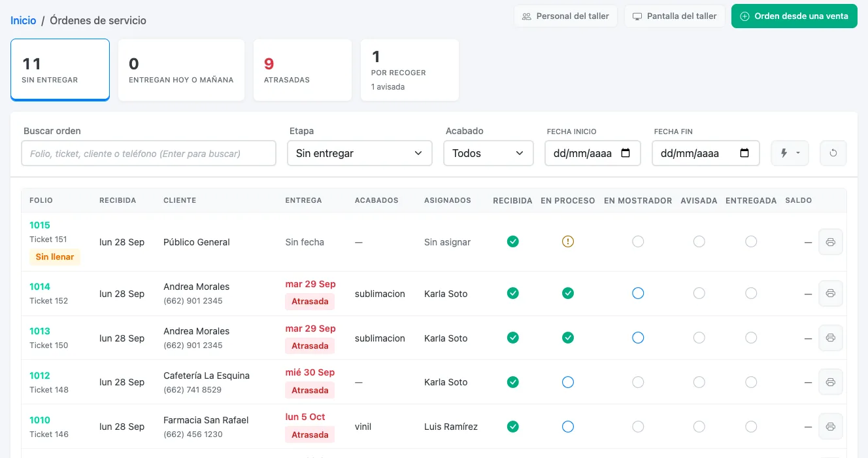Screen dimensions: 868x458
Task: Open Personal del taller
Action: point(566,16)
